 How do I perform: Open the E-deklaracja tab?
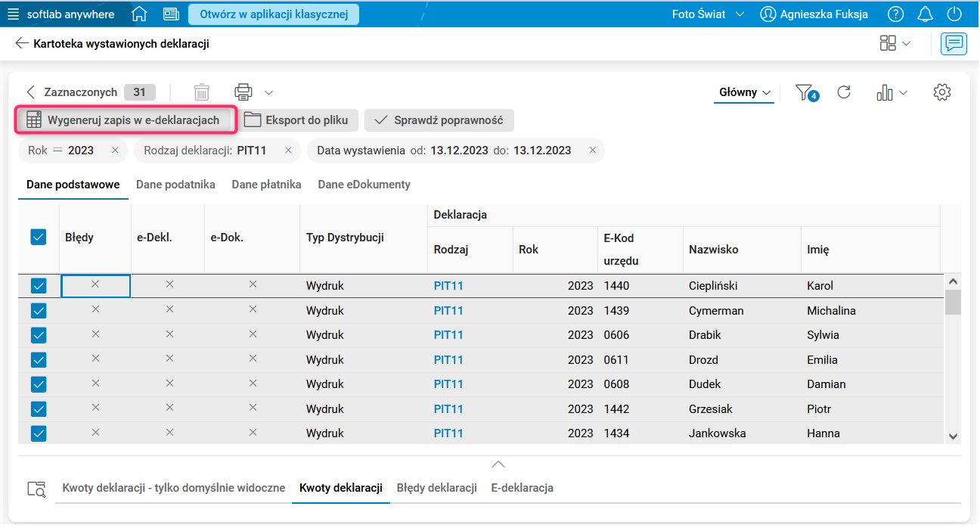pos(523,488)
